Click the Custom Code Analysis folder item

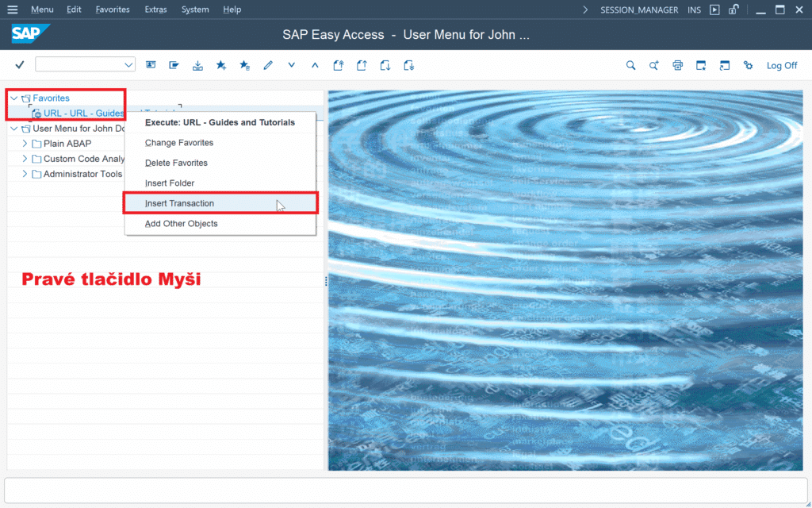83,159
